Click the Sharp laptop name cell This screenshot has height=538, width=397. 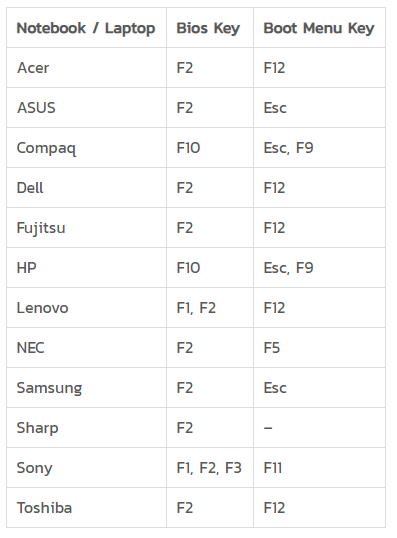[86, 428]
